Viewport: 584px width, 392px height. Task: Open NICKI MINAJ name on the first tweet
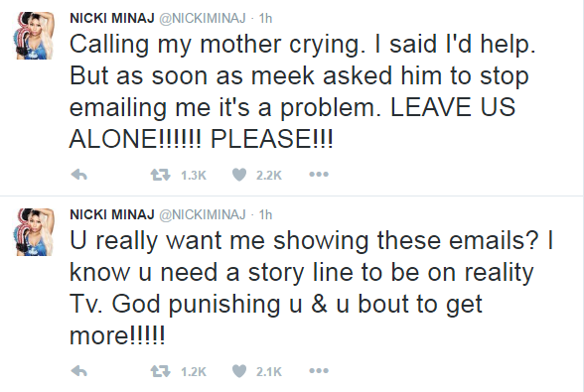[x=111, y=18]
